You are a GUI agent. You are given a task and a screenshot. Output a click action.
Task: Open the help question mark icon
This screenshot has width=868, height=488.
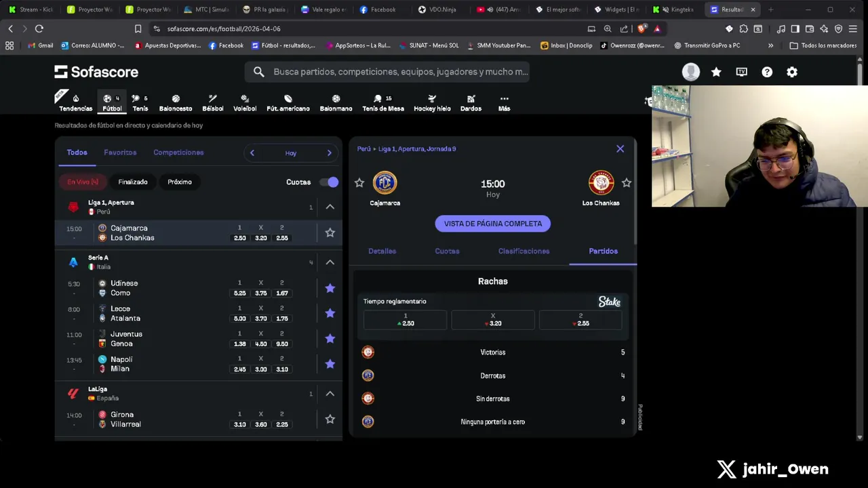tap(767, 72)
